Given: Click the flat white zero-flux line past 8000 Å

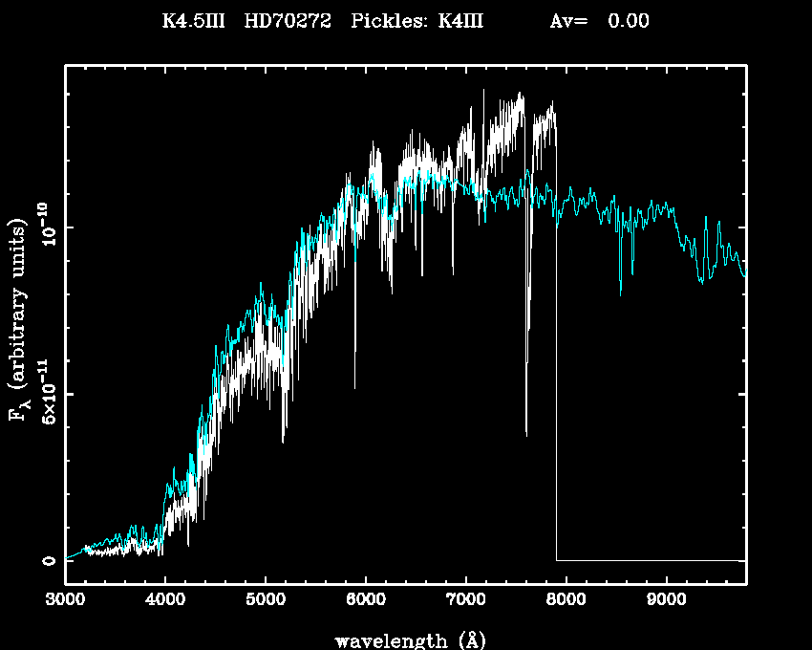Looking at the screenshot, I should pyautogui.click(x=650, y=560).
